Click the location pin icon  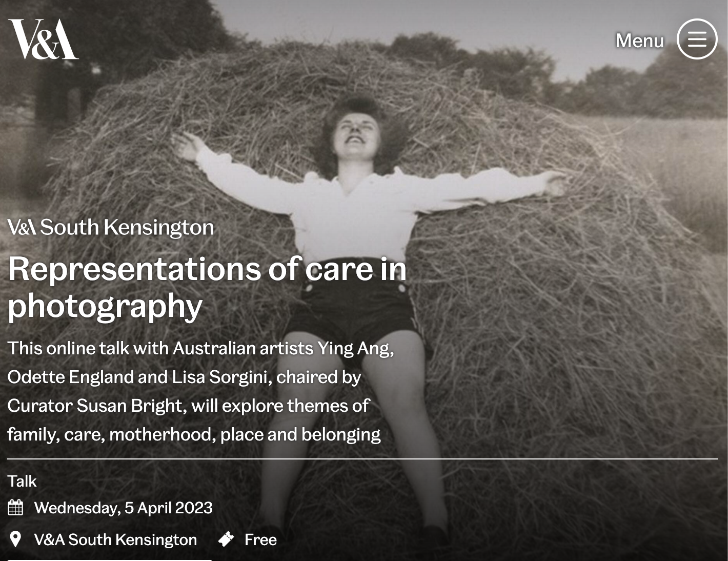pyautogui.click(x=15, y=539)
